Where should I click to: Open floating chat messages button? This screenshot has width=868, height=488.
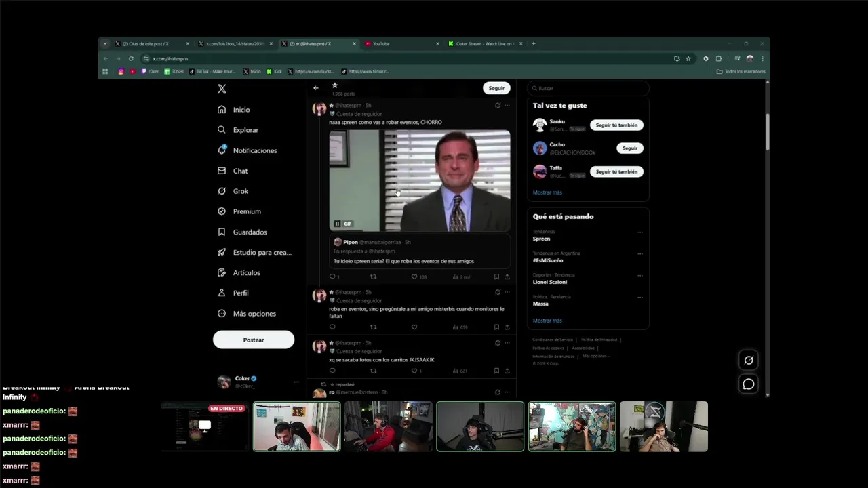point(749,384)
